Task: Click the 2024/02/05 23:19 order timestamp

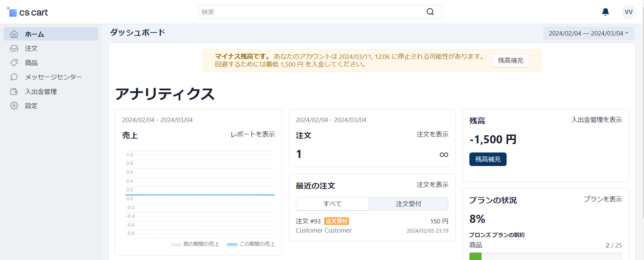Action: click(427, 231)
